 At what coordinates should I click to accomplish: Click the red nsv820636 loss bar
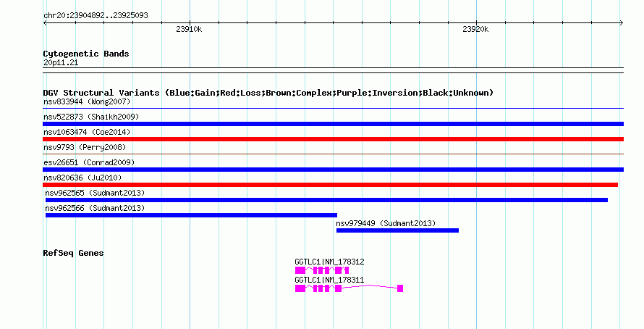tap(330, 185)
